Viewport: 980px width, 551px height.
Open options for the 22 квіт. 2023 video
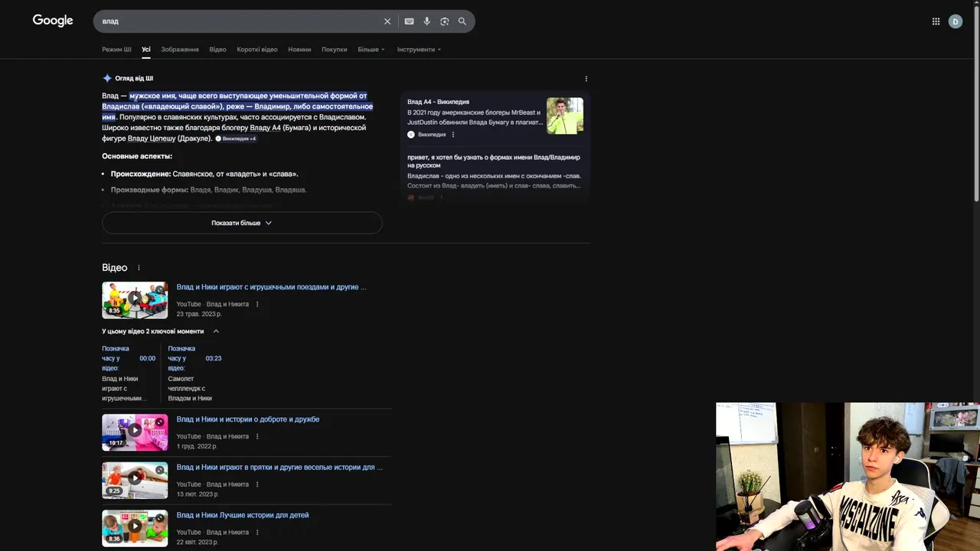(257, 533)
